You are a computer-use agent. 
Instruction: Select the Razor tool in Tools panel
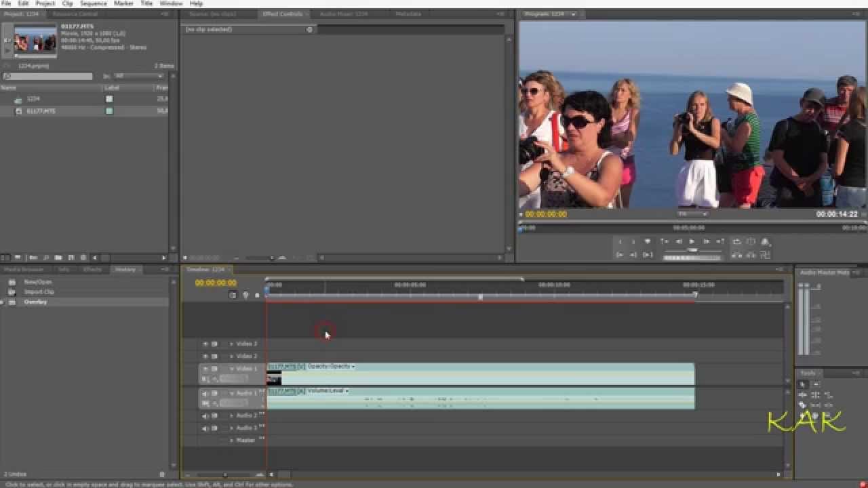coord(802,405)
